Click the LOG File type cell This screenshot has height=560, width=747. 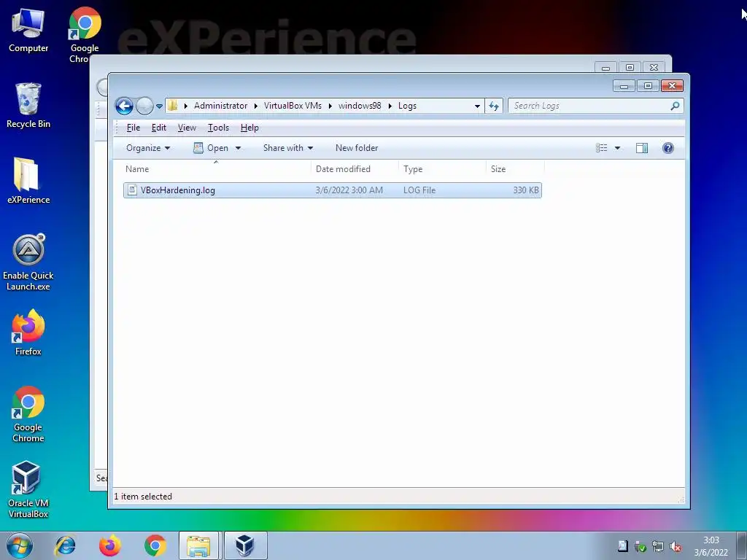tap(419, 190)
